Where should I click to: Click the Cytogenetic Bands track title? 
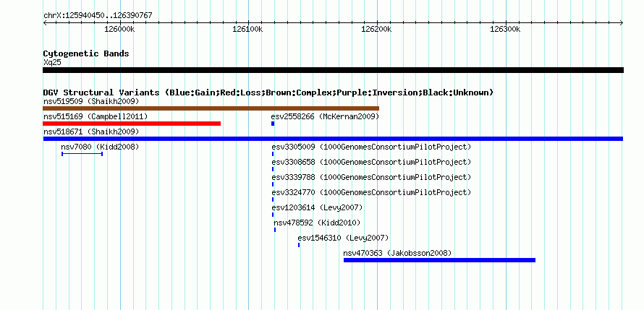(x=86, y=53)
